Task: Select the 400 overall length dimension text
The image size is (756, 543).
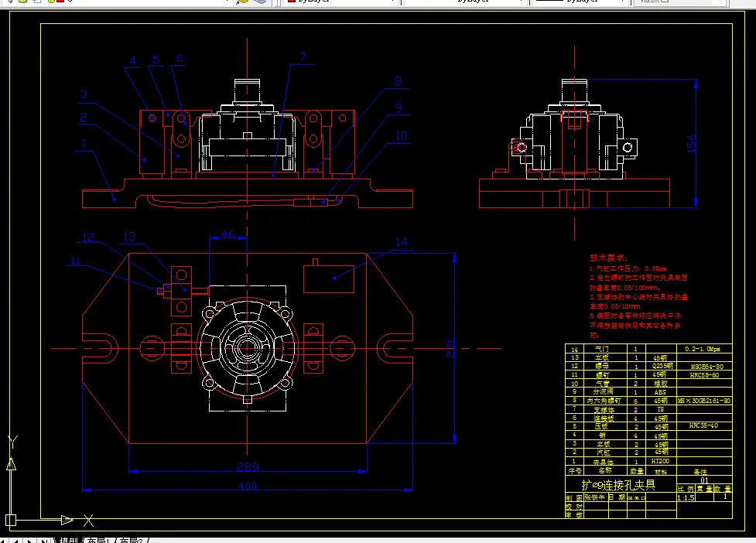Action: coord(248,486)
